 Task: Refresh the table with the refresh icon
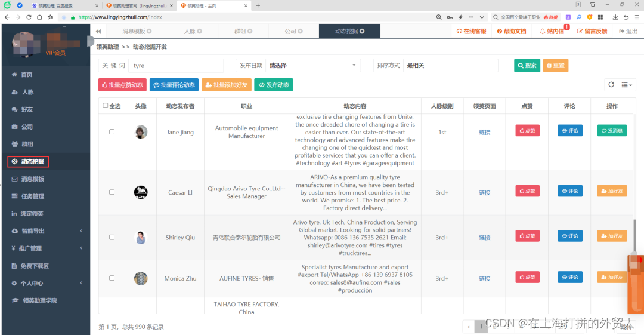pyautogui.click(x=611, y=84)
